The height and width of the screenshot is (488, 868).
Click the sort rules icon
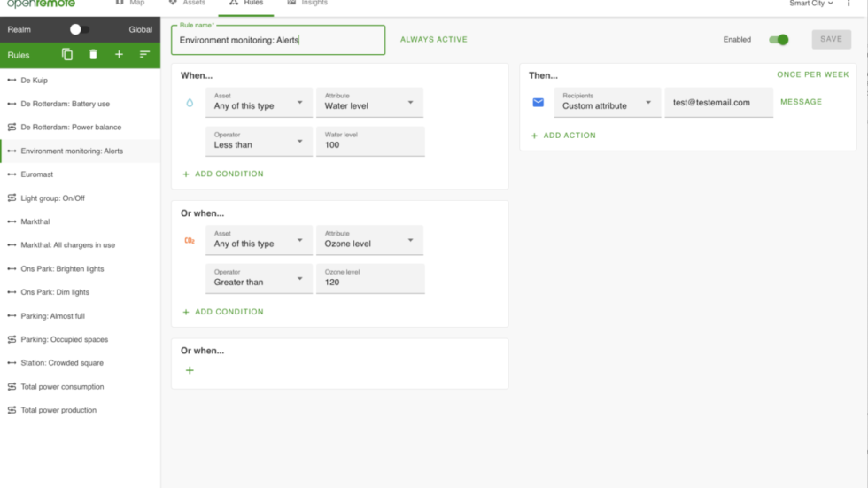144,55
